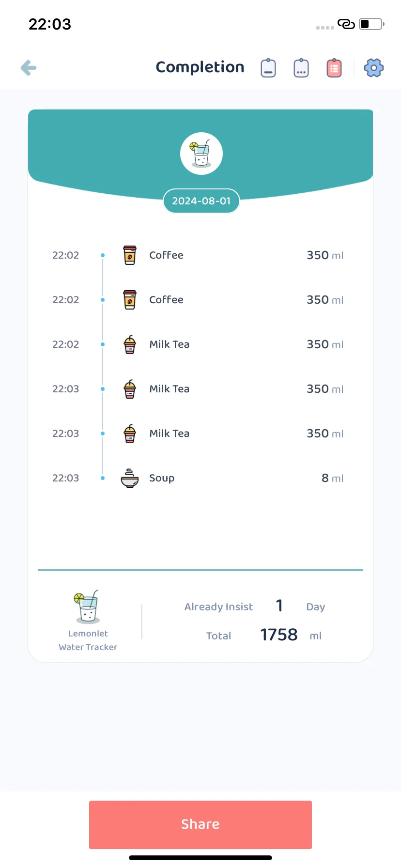401x868 pixels.
Task: Select the second Coffee entry label
Action: [166, 300]
